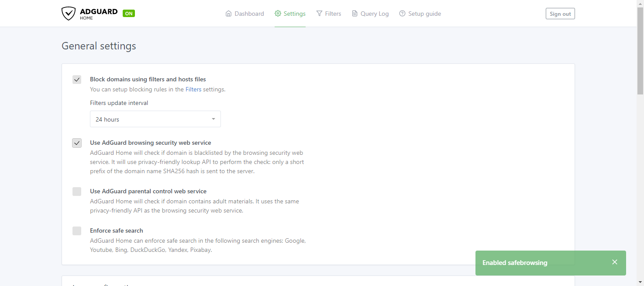Click the page vertical scrollbar thumb
The width and height of the screenshot is (644, 286).
coord(640,51)
